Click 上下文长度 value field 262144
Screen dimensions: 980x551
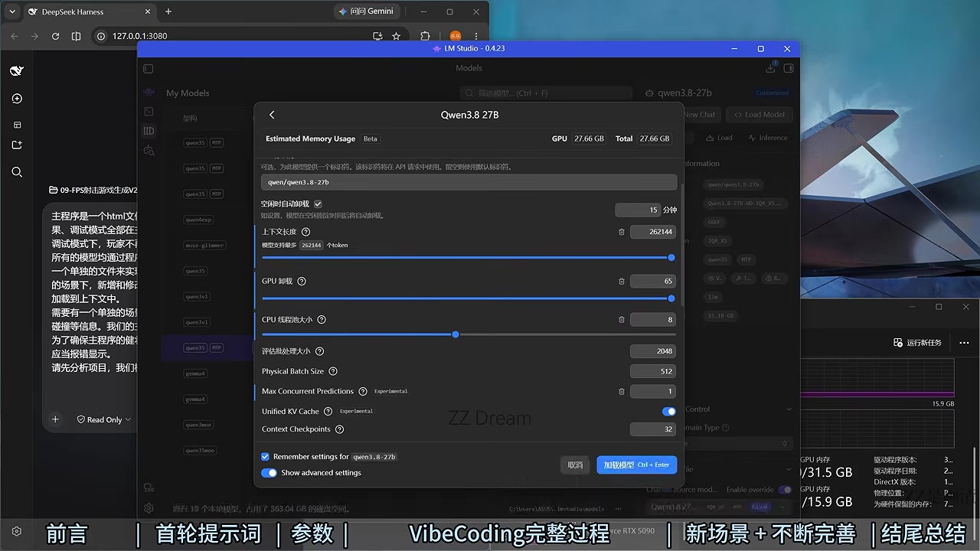tap(653, 232)
